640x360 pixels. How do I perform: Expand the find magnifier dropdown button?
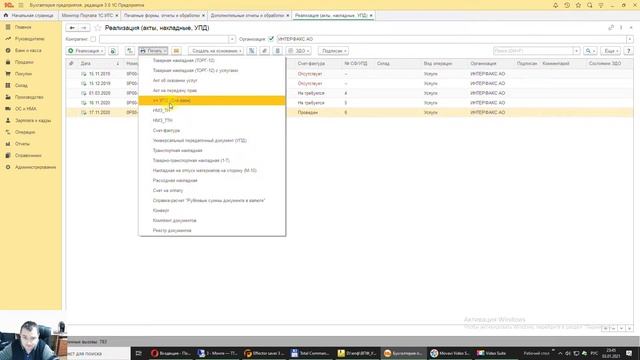(x=590, y=51)
